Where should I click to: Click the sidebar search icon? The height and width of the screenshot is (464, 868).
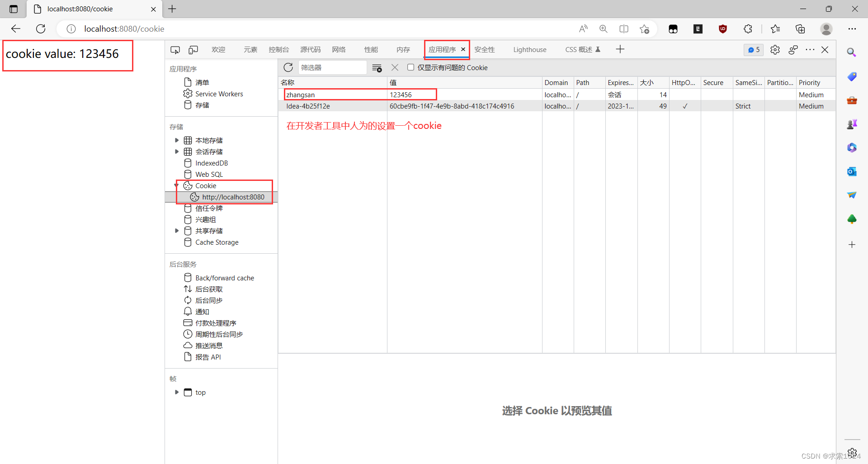click(x=852, y=52)
